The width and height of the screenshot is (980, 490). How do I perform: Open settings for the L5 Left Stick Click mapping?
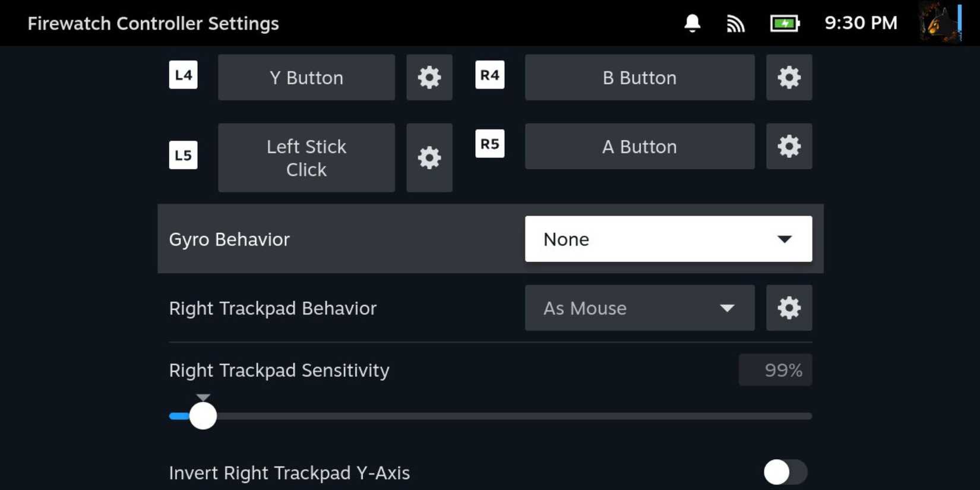429,157
